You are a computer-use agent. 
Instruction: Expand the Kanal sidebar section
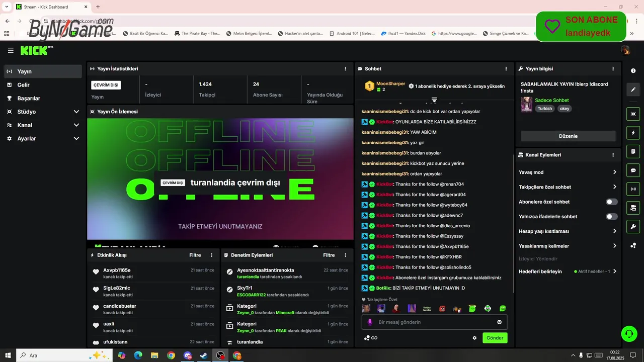pos(76,125)
